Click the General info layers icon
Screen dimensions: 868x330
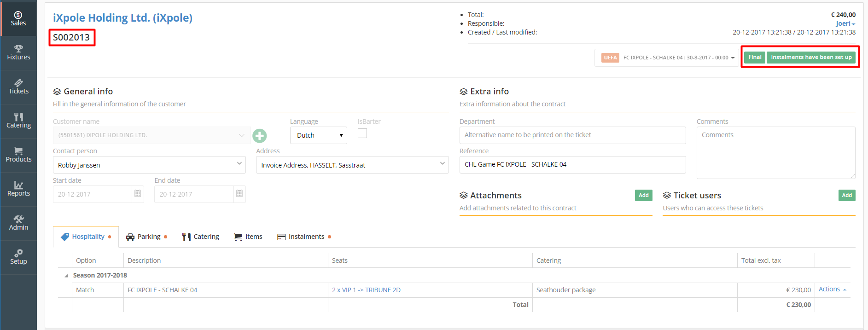pyautogui.click(x=57, y=92)
